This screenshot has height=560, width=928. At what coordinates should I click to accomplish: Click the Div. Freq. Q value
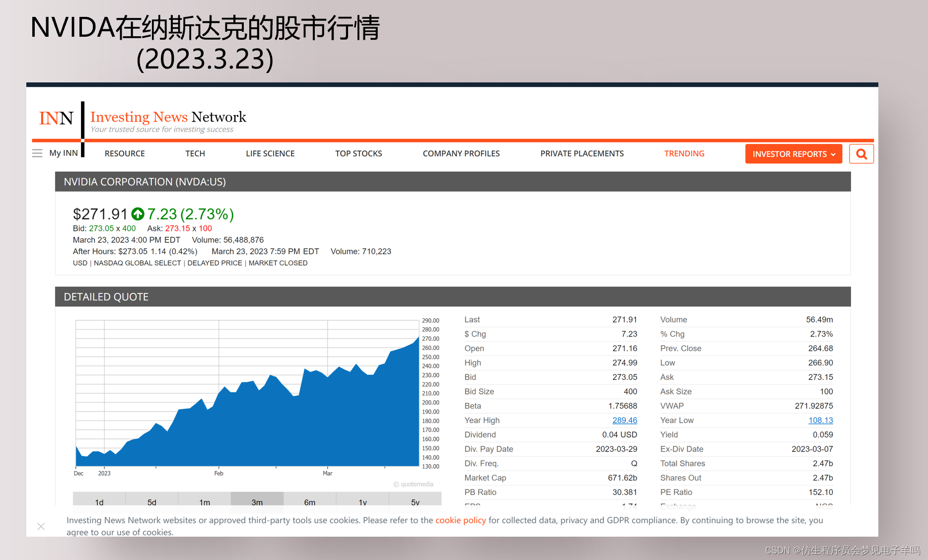[x=634, y=464]
